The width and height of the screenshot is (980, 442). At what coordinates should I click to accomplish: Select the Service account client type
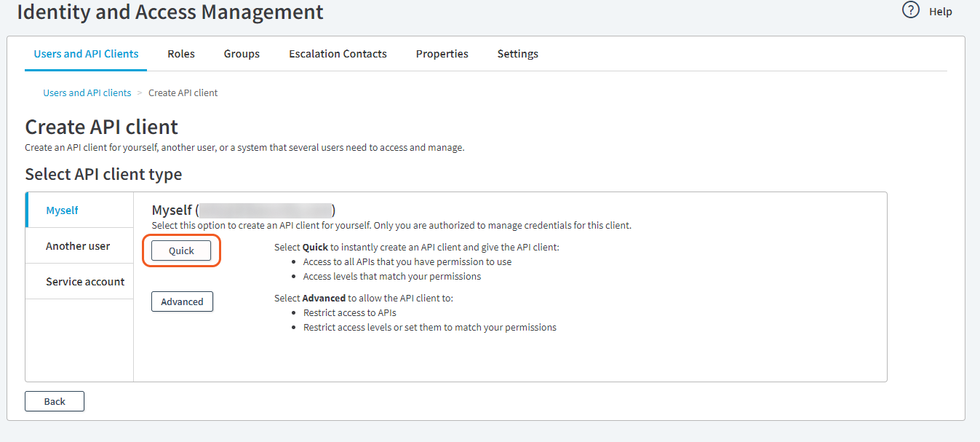coord(85,282)
